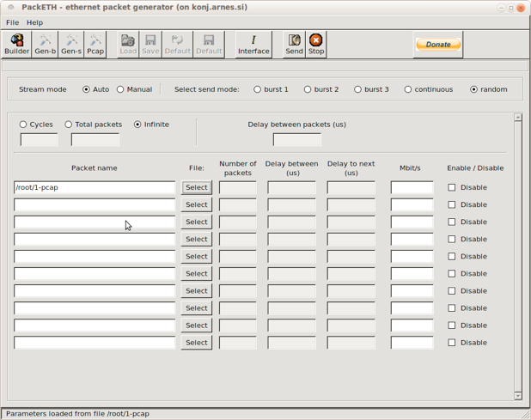Switch to Gen-b generator

[45, 45]
